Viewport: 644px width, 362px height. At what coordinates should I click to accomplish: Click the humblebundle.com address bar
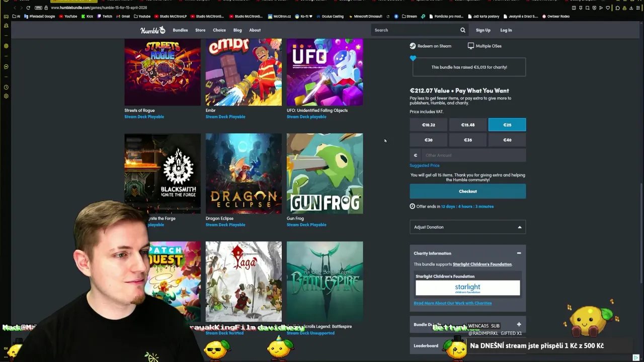[99, 8]
